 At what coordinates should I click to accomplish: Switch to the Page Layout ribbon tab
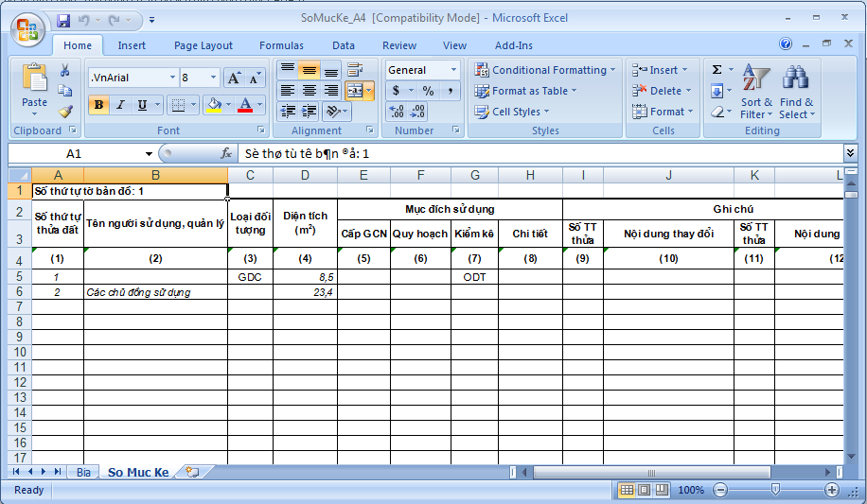click(x=203, y=45)
